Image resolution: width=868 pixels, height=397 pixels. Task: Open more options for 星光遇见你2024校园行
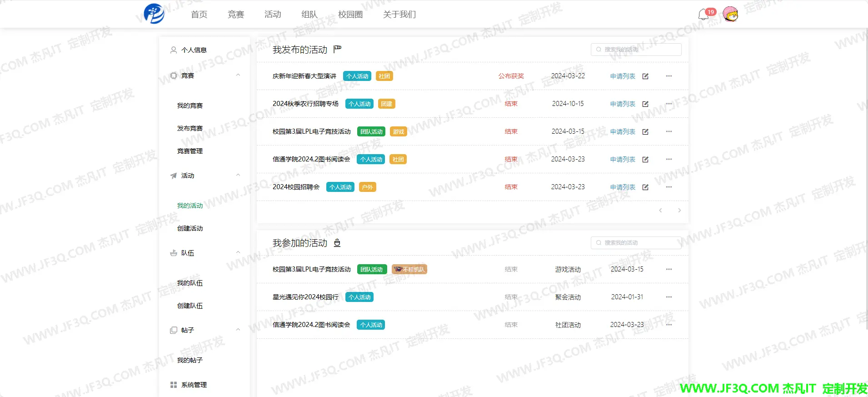click(x=669, y=297)
